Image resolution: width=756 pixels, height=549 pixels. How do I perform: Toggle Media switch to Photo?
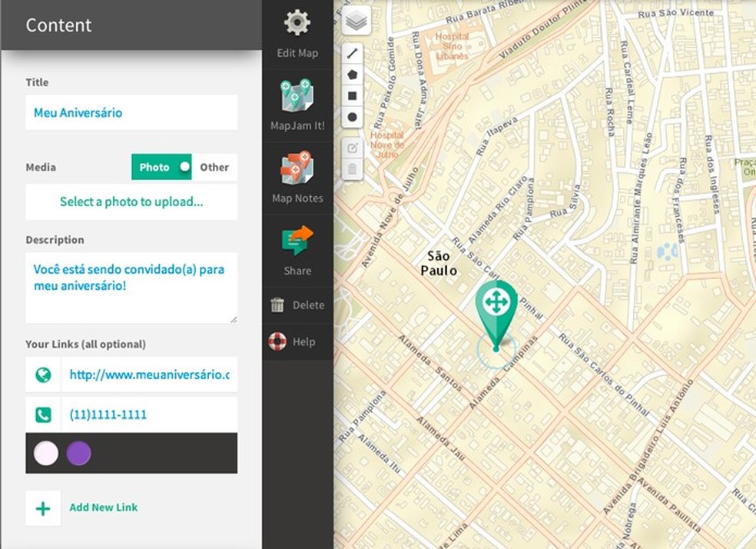pyautogui.click(x=161, y=167)
